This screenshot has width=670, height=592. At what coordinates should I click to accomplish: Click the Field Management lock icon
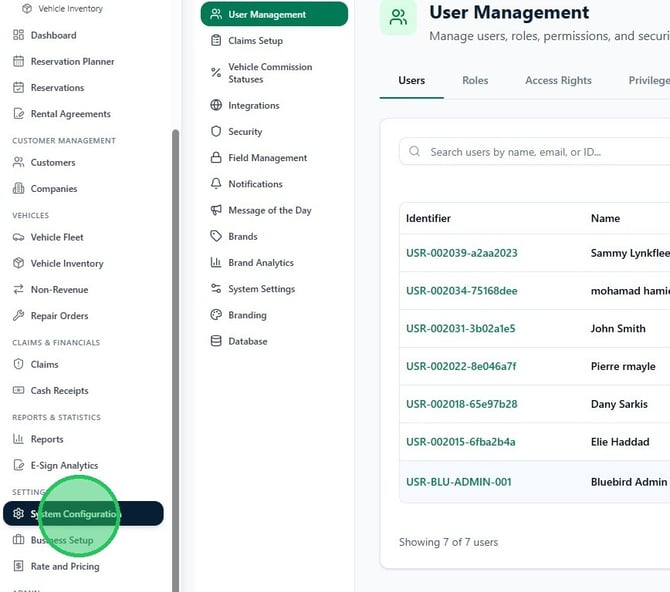pos(216,157)
